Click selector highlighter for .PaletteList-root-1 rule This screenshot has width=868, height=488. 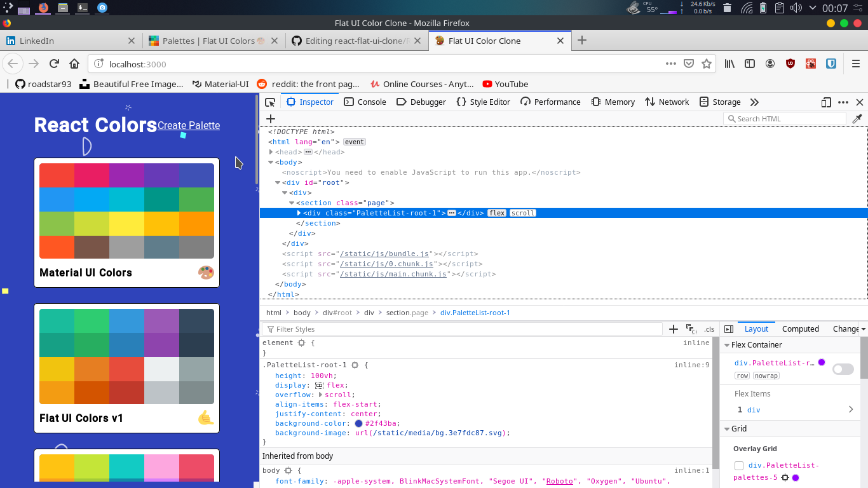[355, 365]
